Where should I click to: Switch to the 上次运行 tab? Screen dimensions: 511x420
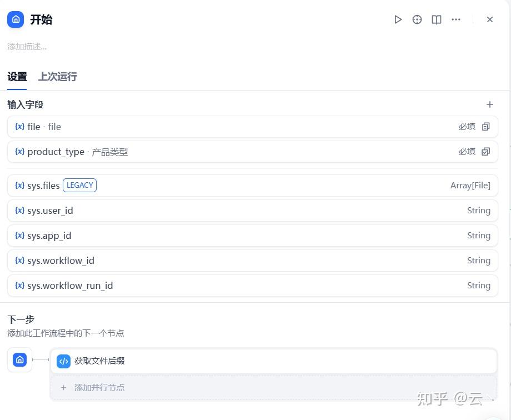(x=57, y=77)
